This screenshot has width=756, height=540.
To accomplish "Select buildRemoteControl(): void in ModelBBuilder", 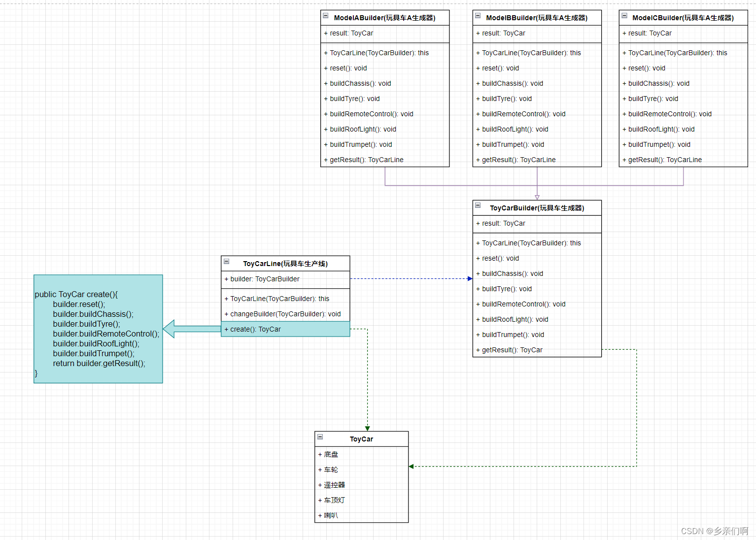I will point(537,114).
